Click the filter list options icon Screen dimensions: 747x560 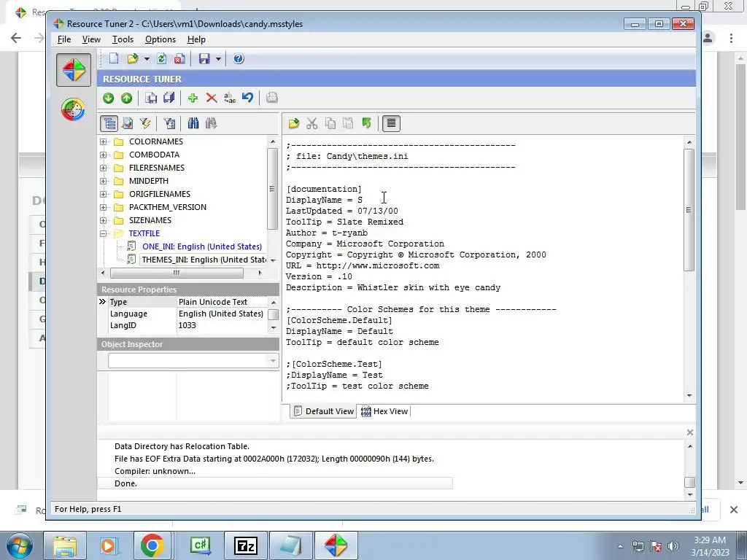tap(169, 123)
